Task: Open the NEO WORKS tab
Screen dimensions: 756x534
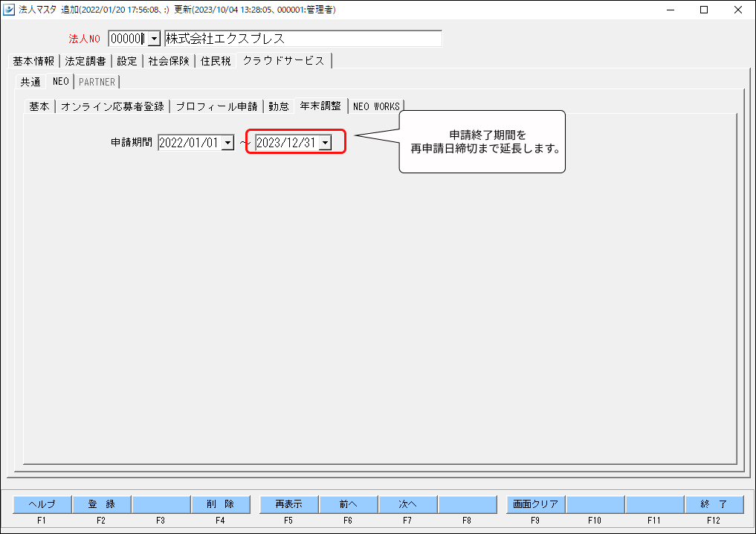Action: (x=377, y=106)
